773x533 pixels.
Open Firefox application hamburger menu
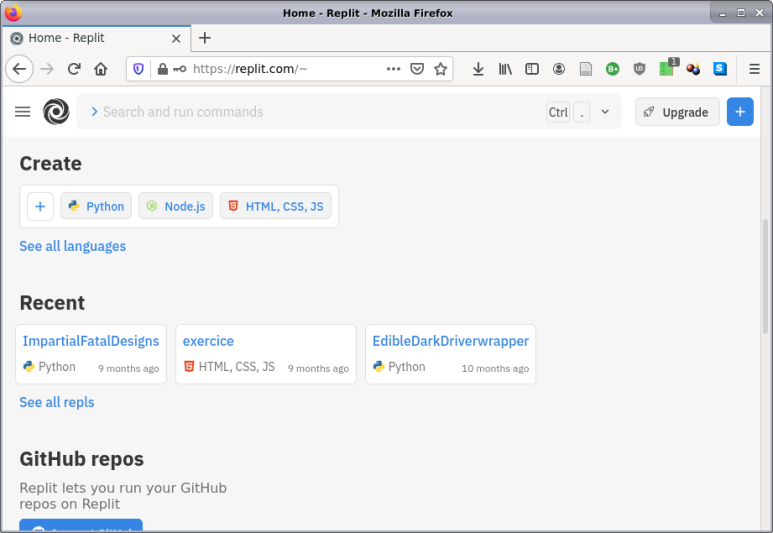pyautogui.click(x=754, y=69)
